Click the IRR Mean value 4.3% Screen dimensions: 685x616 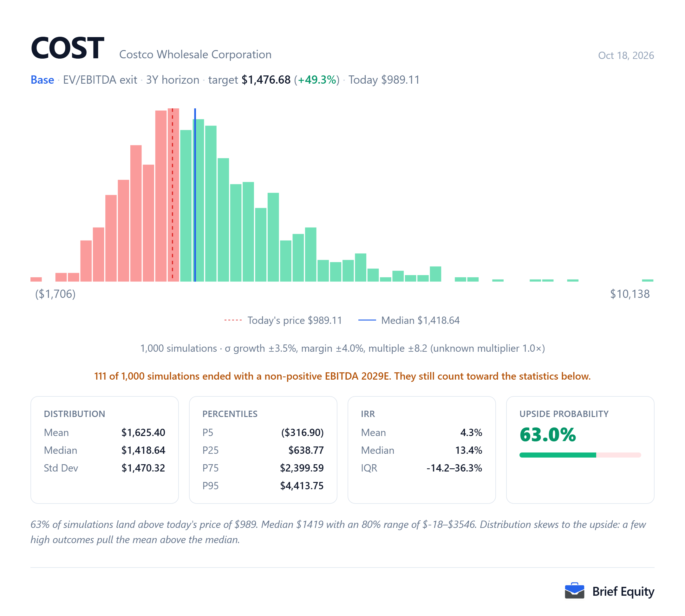click(x=471, y=432)
